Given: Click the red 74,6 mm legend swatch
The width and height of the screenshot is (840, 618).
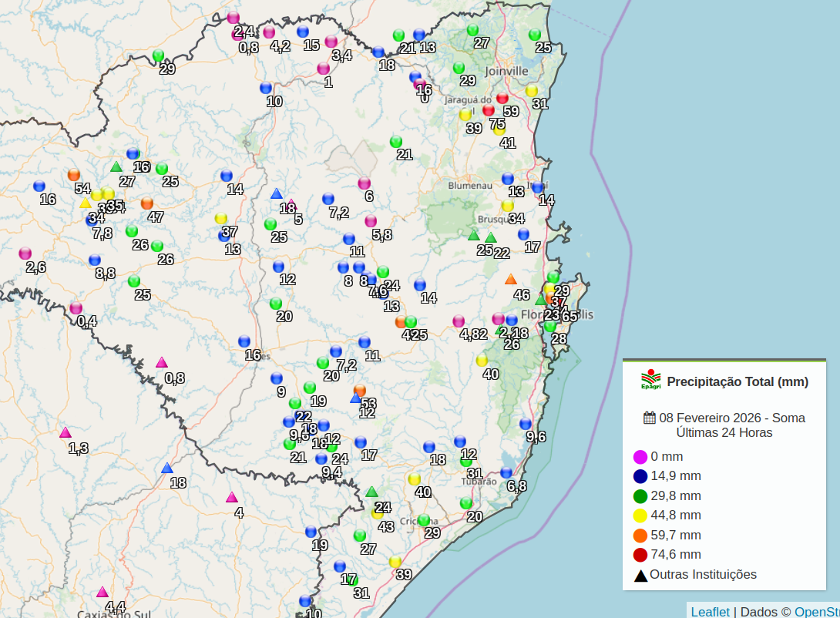Looking at the screenshot, I should click(640, 555).
